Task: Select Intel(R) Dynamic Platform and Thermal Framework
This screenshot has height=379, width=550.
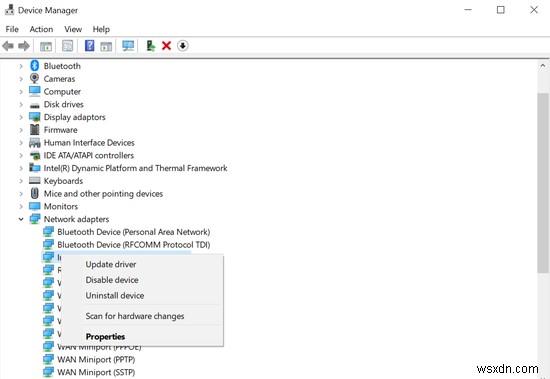Action: coord(135,168)
